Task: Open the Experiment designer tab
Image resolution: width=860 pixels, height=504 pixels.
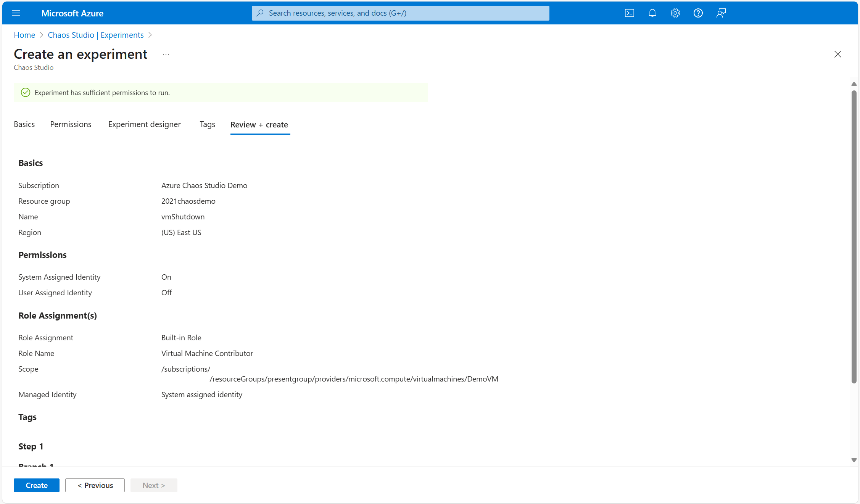Action: [144, 124]
